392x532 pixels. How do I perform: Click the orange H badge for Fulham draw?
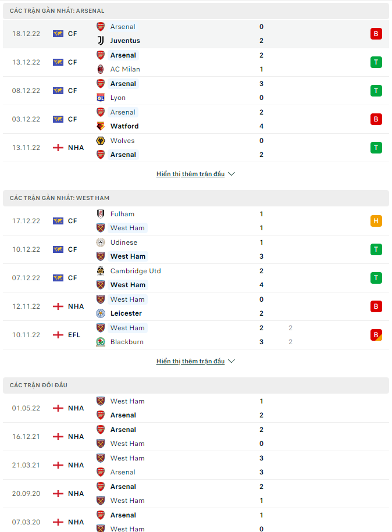pos(376,221)
